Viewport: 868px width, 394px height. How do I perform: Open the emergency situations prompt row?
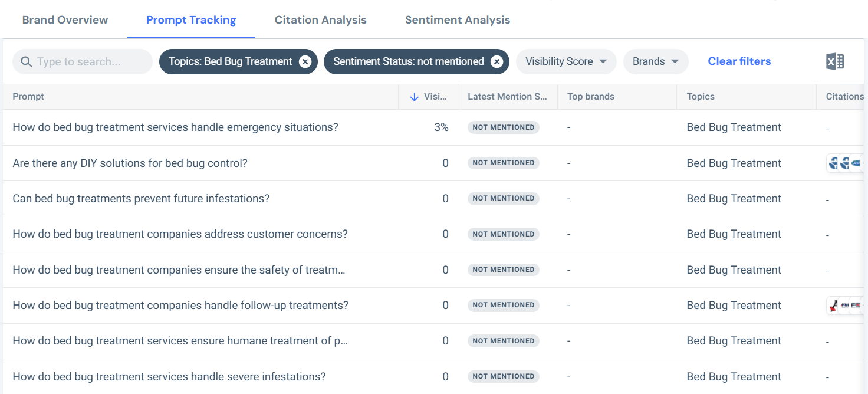click(x=175, y=127)
